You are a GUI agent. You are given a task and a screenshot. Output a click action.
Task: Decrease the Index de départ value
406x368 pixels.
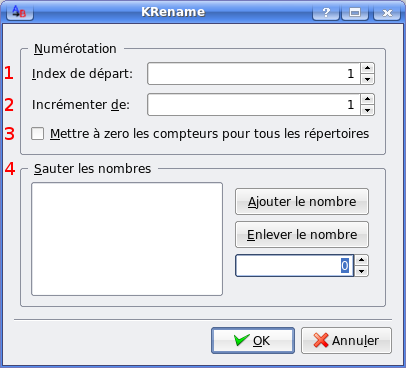pyautogui.click(x=367, y=79)
